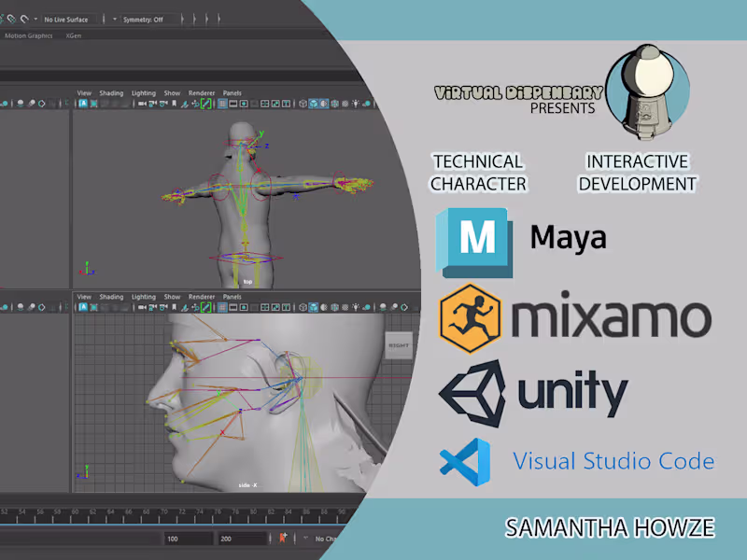This screenshot has height=560, width=747.
Task: Click the Visual Studio Code logo icon
Action: [465, 461]
